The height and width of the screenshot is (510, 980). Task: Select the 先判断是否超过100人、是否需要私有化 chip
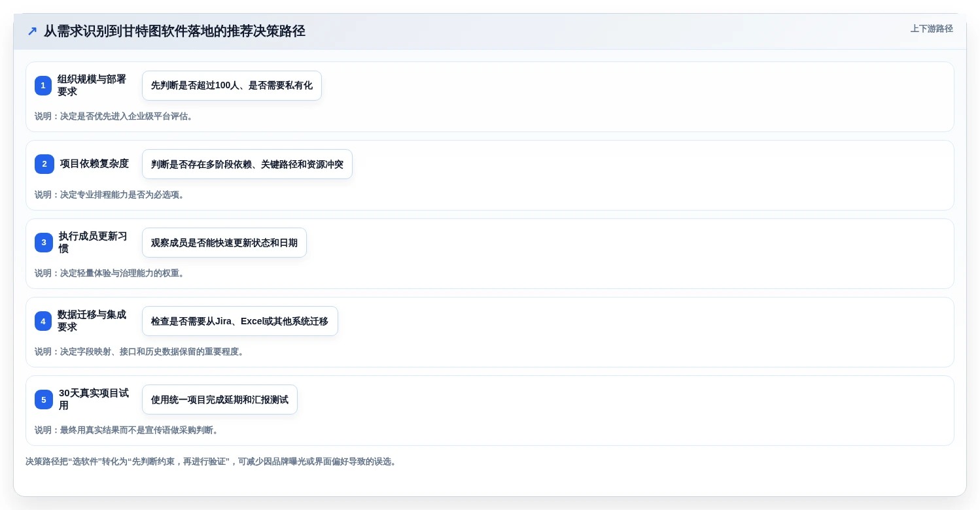pyautogui.click(x=232, y=86)
